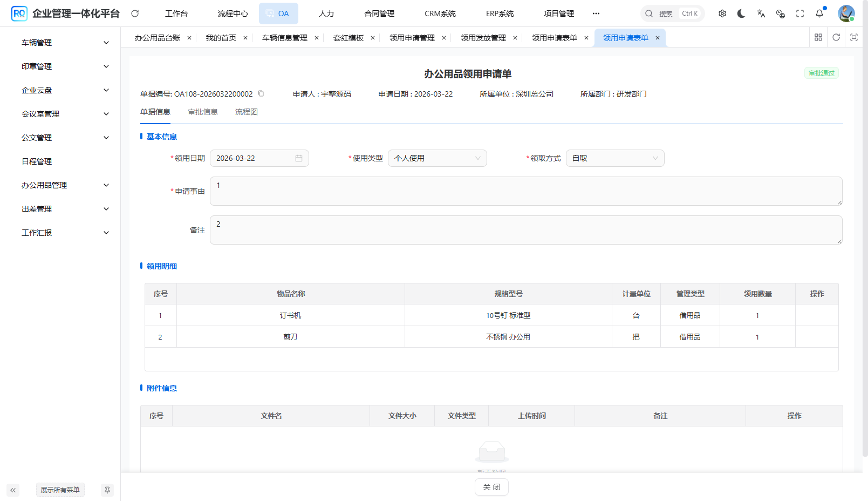Click the pin icon near bottom left
Viewport: 868px width, 501px height.
(107, 490)
